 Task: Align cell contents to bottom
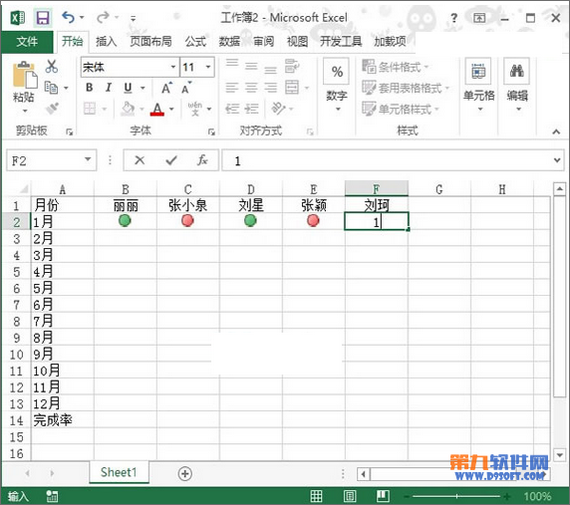[270, 69]
